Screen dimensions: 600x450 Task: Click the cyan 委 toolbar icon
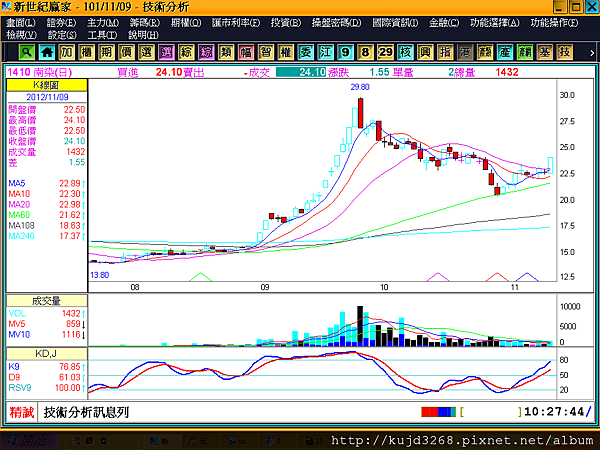pos(305,52)
